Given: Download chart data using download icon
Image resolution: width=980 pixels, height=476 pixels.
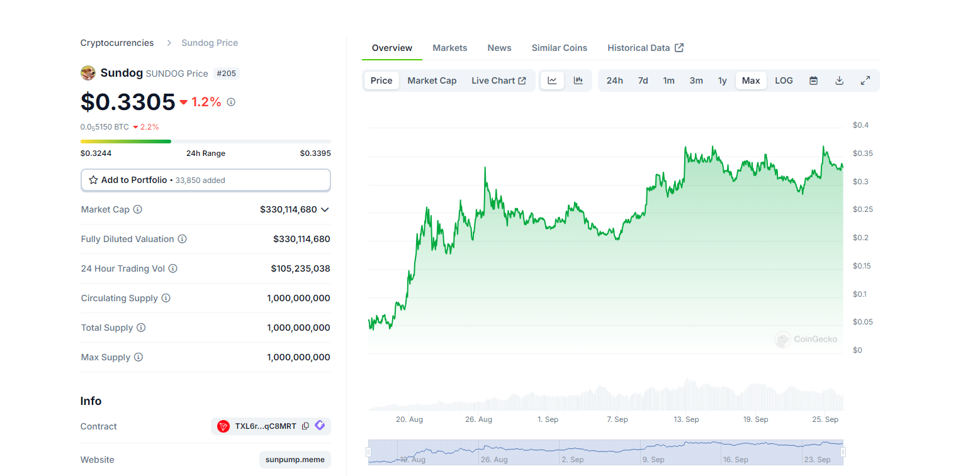Looking at the screenshot, I should (x=839, y=80).
